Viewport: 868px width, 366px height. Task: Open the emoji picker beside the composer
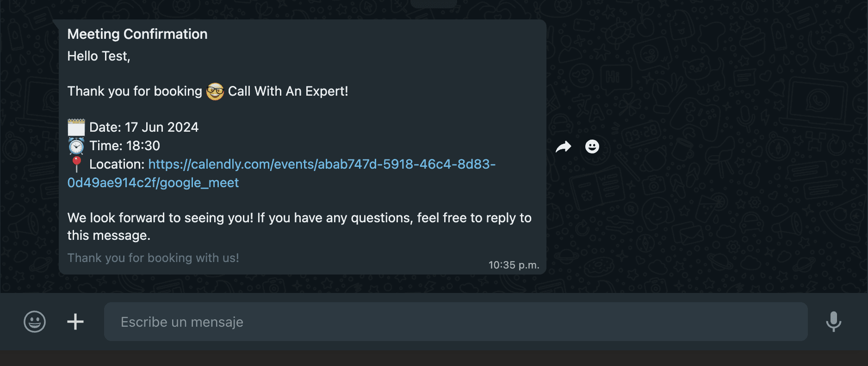pos(35,322)
